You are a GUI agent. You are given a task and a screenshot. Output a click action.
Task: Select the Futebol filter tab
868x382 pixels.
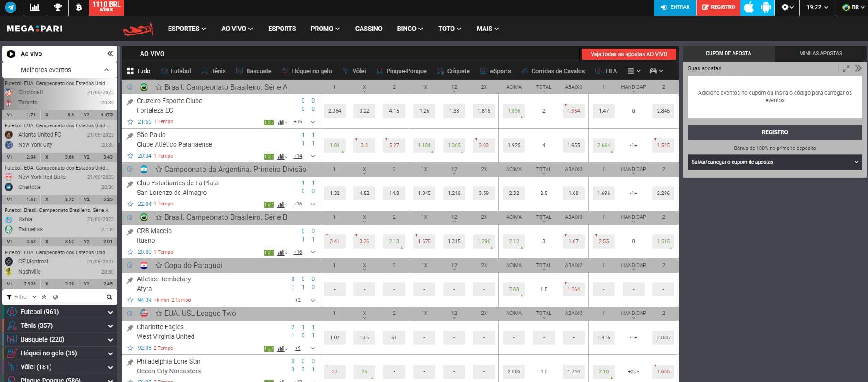tap(175, 71)
